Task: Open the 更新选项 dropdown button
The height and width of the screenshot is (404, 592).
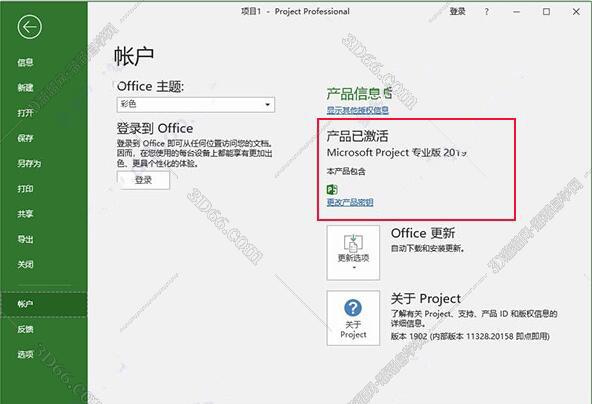Action: 353,253
